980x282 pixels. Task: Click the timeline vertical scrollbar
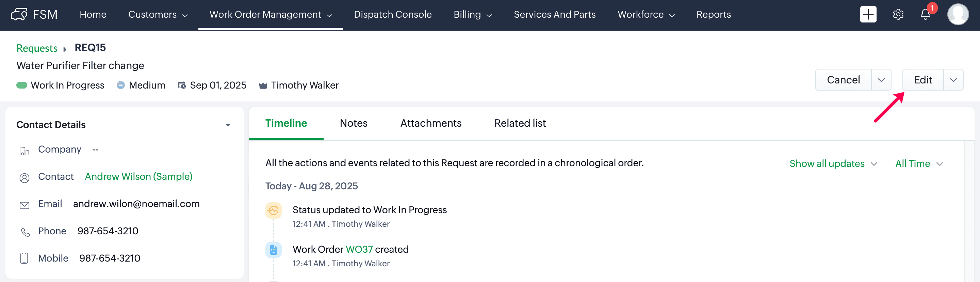tap(969, 211)
